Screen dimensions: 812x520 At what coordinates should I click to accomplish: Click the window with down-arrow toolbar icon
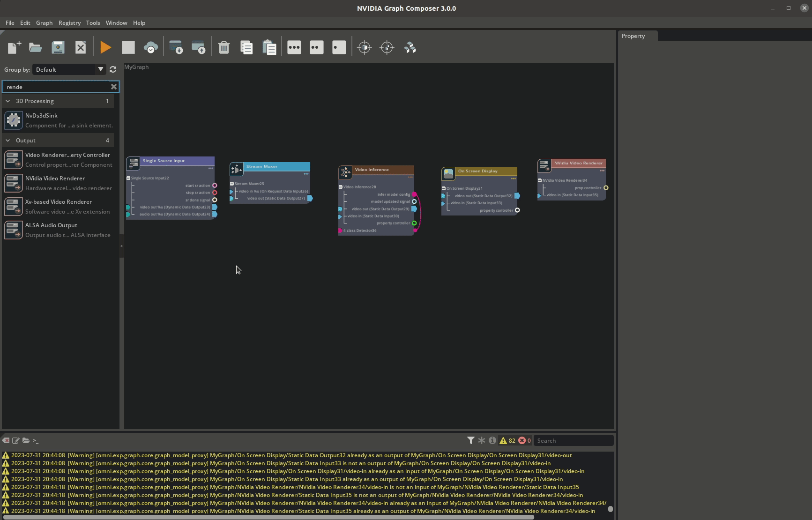click(x=176, y=47)
